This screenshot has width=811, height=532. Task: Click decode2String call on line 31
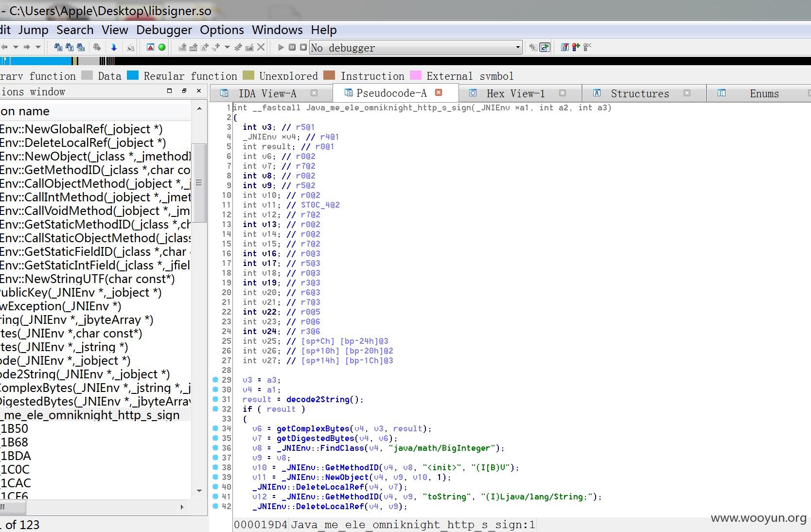(x=318, y=399)
